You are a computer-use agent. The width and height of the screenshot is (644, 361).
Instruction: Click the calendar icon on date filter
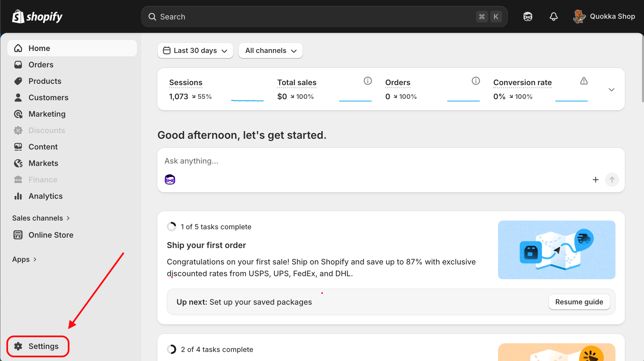point(166,51)
